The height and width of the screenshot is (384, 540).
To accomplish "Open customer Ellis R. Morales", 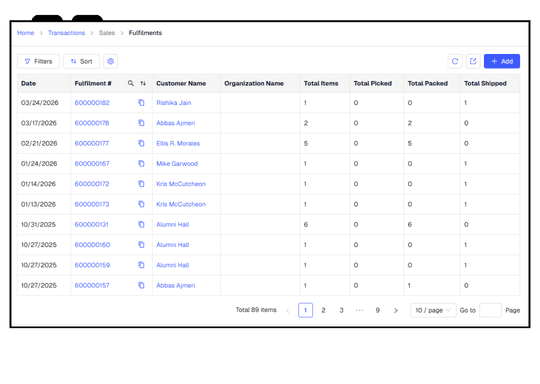I will [178, 143].
